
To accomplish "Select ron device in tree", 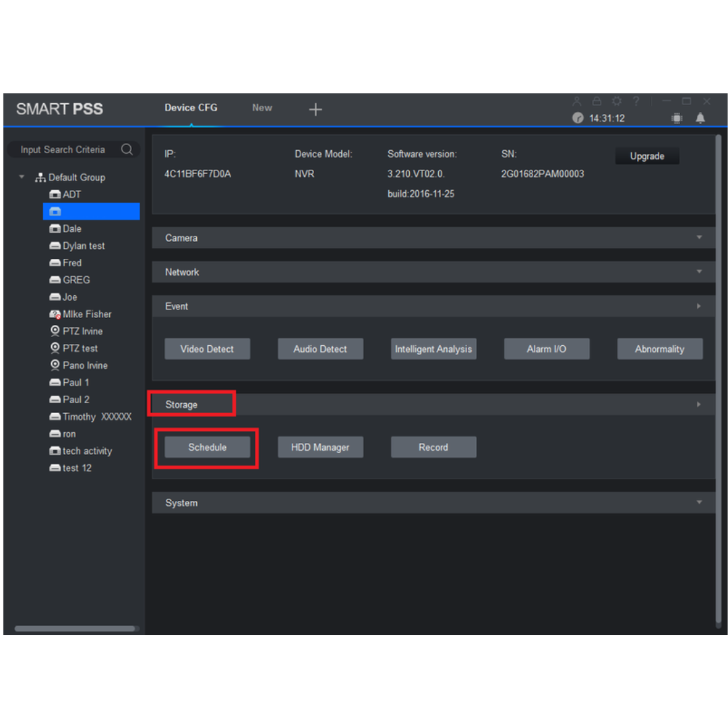I will tap(69, 434).
